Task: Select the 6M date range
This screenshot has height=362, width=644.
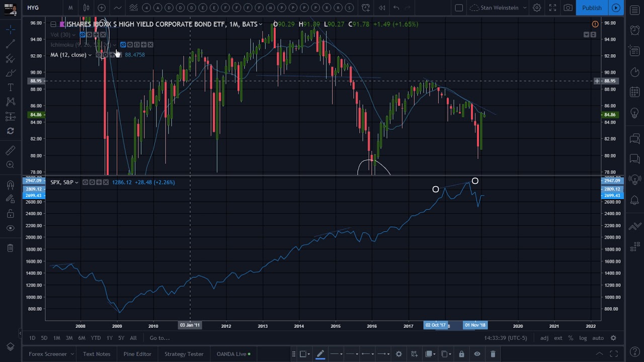Action: coord(82,338)
